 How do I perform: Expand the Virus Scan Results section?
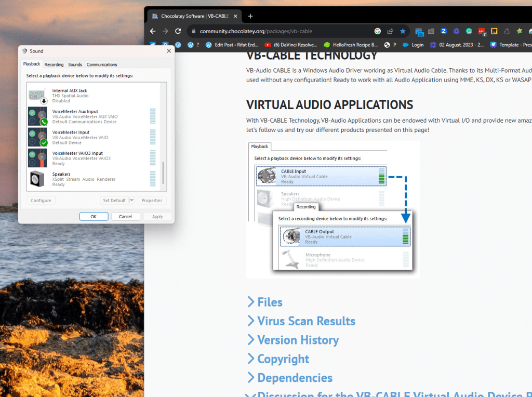tap(301, 321)
